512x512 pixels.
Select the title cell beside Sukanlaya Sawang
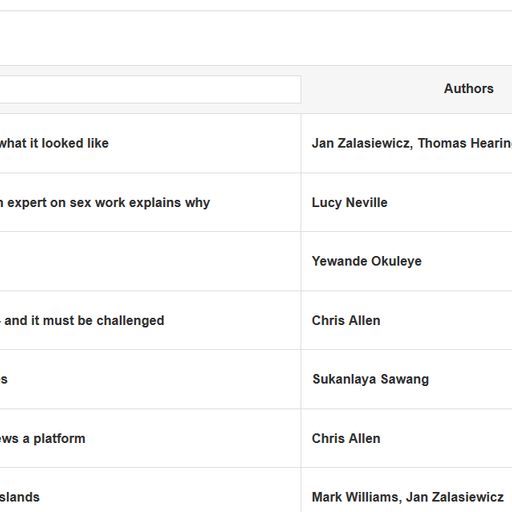point(150,379)
